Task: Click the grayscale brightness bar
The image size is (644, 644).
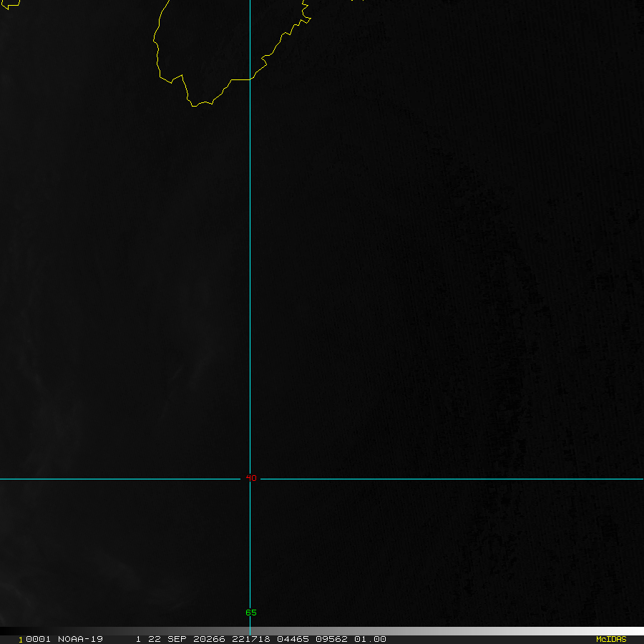Action: 322,631
